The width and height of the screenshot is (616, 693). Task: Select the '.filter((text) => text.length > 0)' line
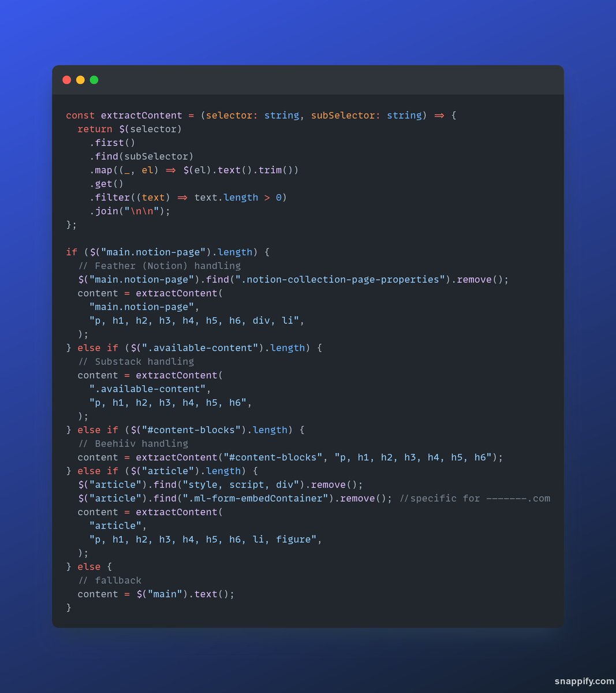[188, 198]
